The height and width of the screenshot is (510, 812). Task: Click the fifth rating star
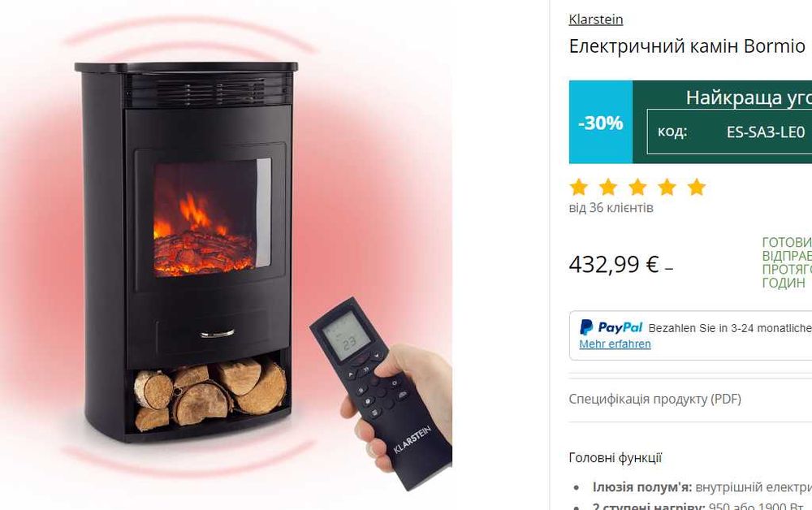coord(697,187)
